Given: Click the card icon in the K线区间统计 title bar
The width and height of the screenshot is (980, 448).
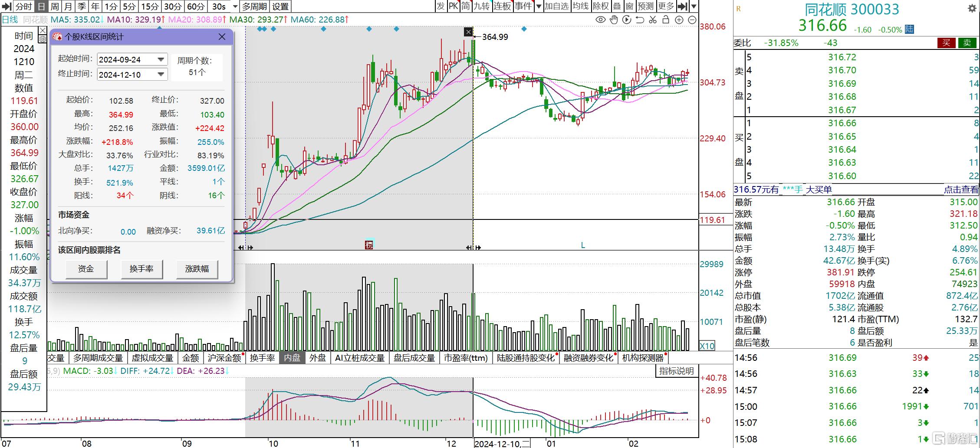Looking at the screenshot, I should click(x=57, y=37).
